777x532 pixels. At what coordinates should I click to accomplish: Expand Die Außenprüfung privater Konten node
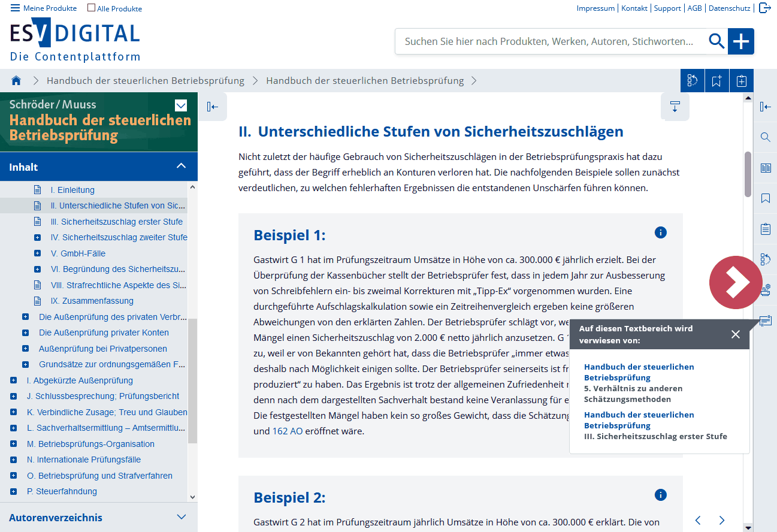(x=25, y=332)
